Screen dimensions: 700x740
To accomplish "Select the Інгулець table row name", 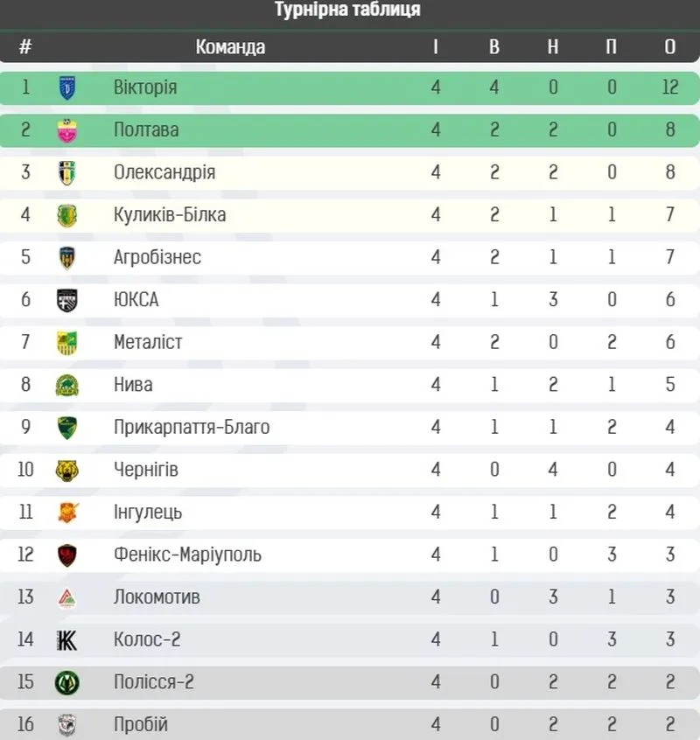I will [x=148, y=512].
